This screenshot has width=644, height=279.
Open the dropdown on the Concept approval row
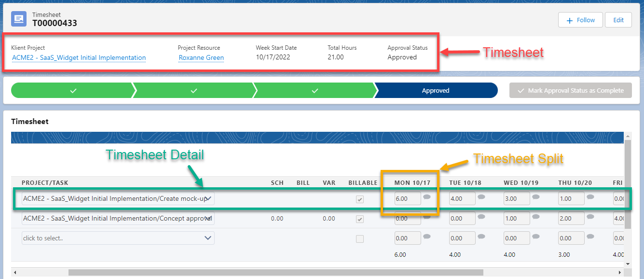click(207, 218)
